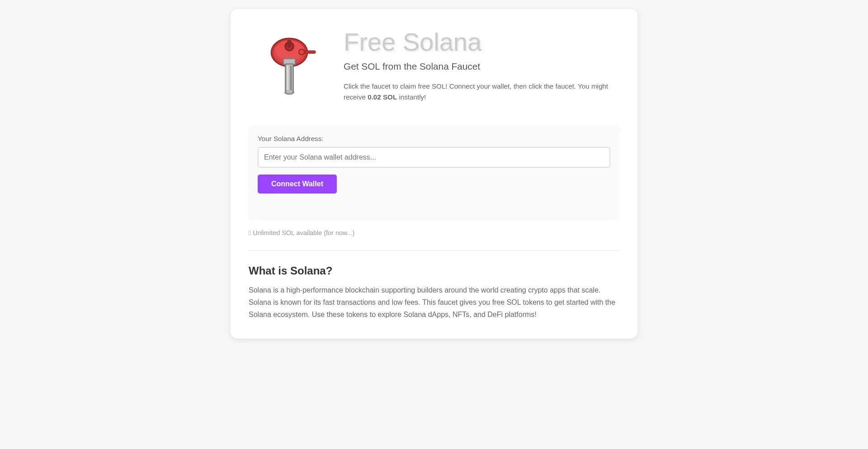Click the Free Solana title
Image resolution: width=868 pixels, height=449 pixels.
412,42
